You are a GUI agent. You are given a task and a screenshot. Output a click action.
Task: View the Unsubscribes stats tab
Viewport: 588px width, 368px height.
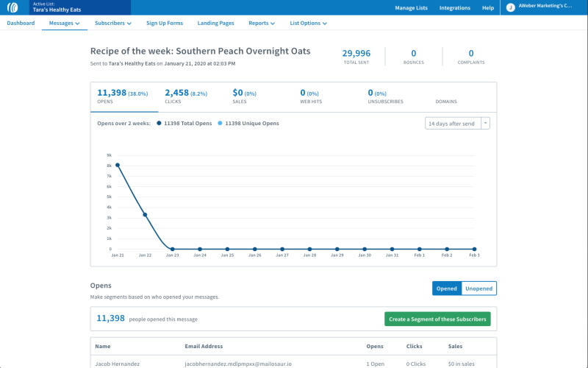pyautogui.click(x=386, y=96)
